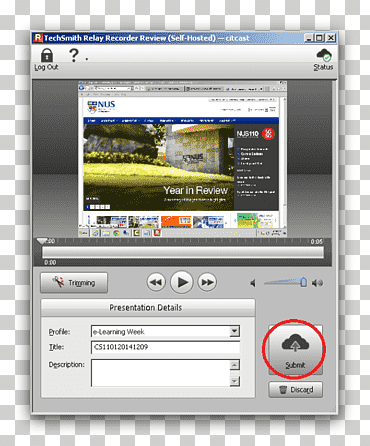
Task: Mute audio with the small speaker icon
Action: click(253, 283)
